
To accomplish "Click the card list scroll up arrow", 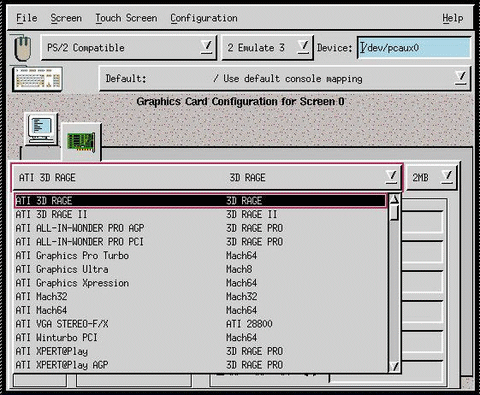I will [394, 199].
